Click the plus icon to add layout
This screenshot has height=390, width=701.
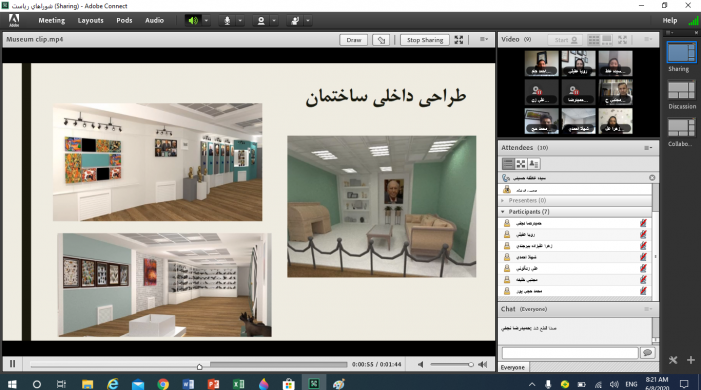tap(691, 360)
